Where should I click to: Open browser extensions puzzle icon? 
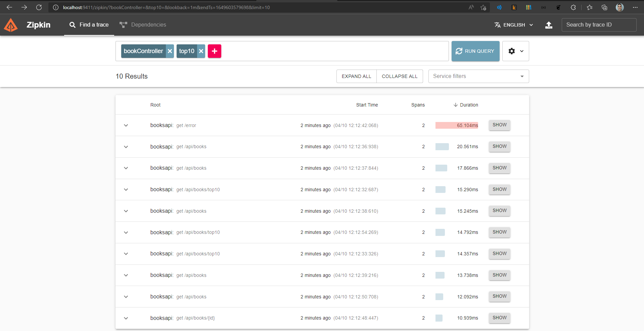click(573, 7)
